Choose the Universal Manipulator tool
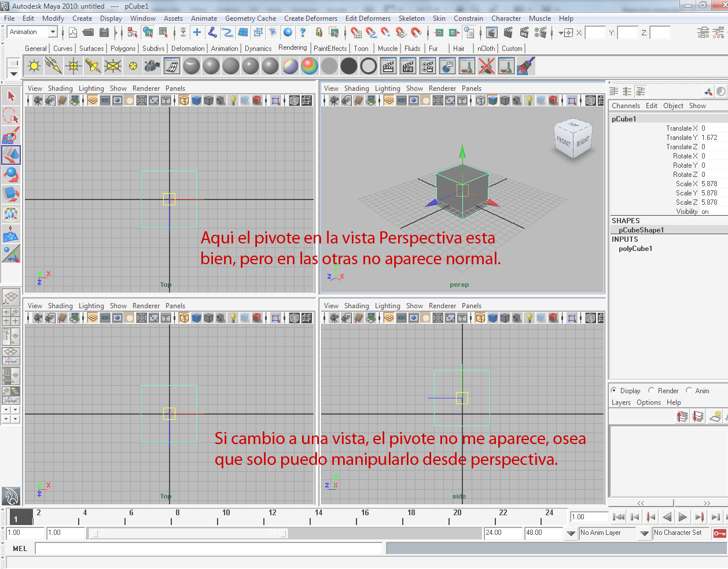Image resolution: width=728 pixels, height=569 pixels. pos(11,214)
